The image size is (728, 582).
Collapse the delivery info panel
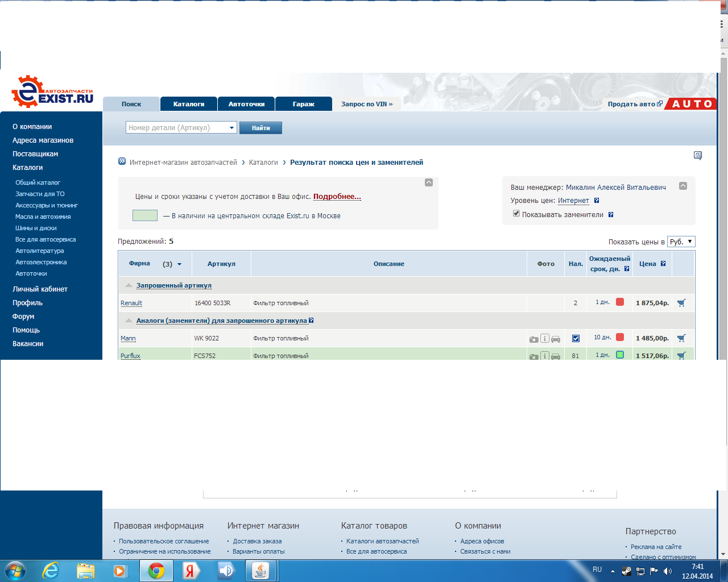429,182
